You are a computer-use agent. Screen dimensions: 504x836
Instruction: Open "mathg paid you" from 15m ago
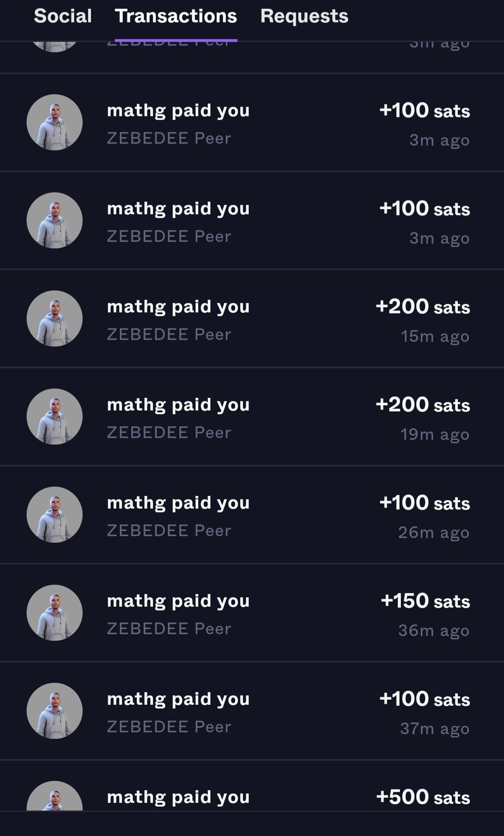coord(178,307)
